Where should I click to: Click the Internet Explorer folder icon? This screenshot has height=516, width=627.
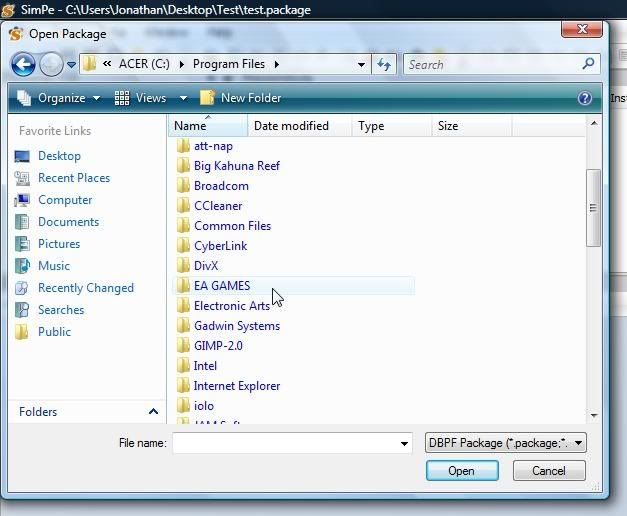[183, 386]
